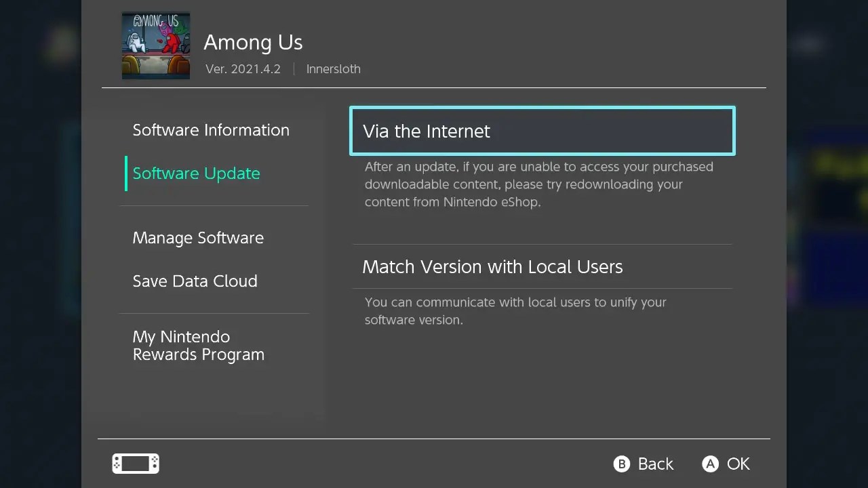
Task: Click the blurred background at top left
Action: 41,41
